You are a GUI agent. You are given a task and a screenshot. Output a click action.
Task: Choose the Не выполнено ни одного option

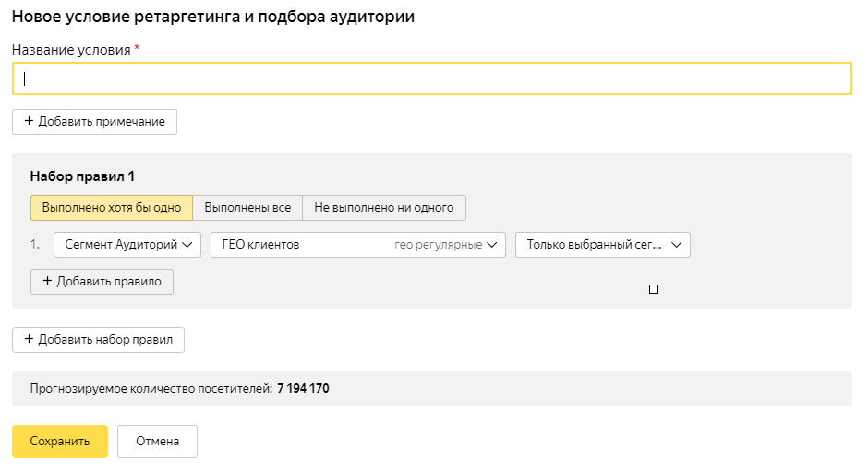pyautogui.click(x=384, y=208)
